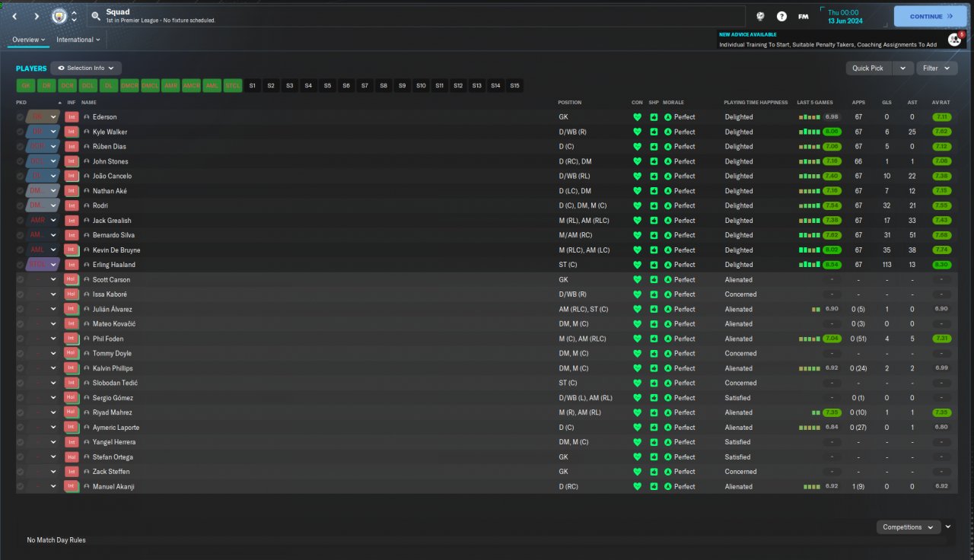The height and width of the screenshot is (560, 974).
Task: Open the world globe icon in the top bar
Action: 760,16
